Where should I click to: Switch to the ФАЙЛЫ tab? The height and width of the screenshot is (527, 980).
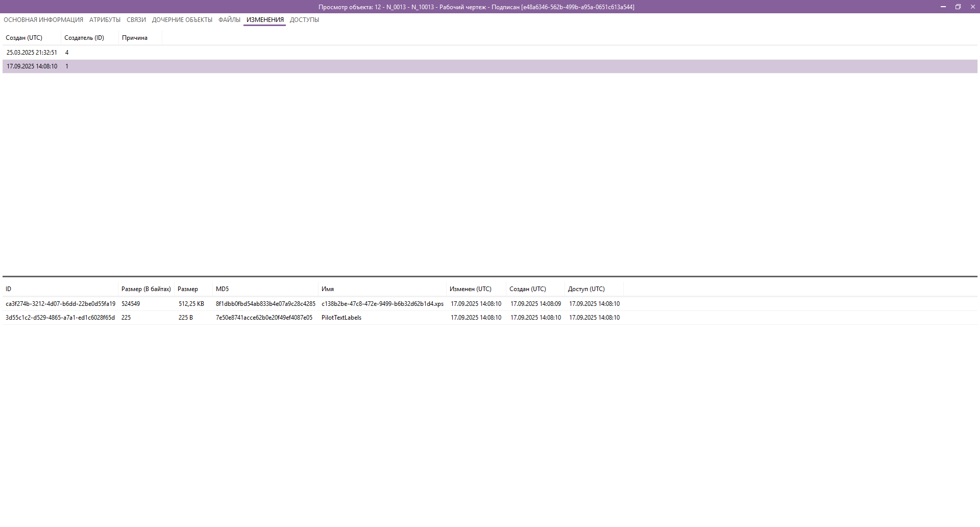tap(229, 19)
